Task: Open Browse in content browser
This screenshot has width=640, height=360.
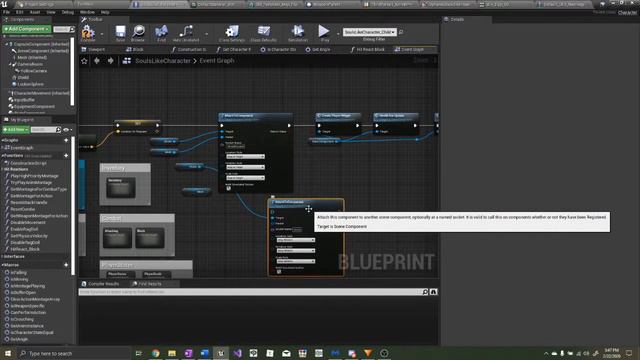Action: 138,33
